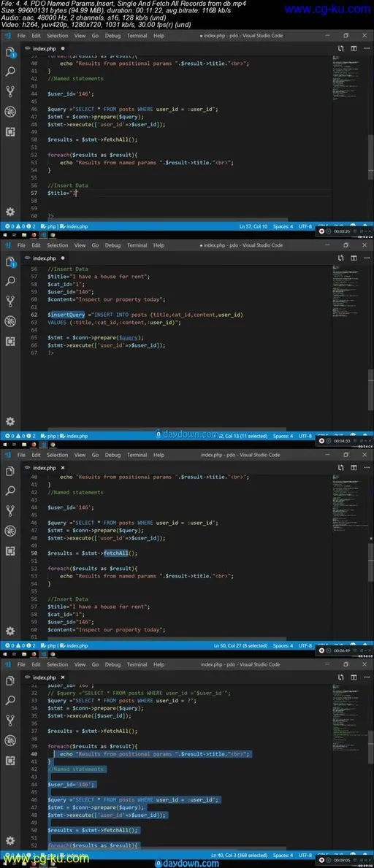Click recorder red button beside 00:02:25 timer

321,231
